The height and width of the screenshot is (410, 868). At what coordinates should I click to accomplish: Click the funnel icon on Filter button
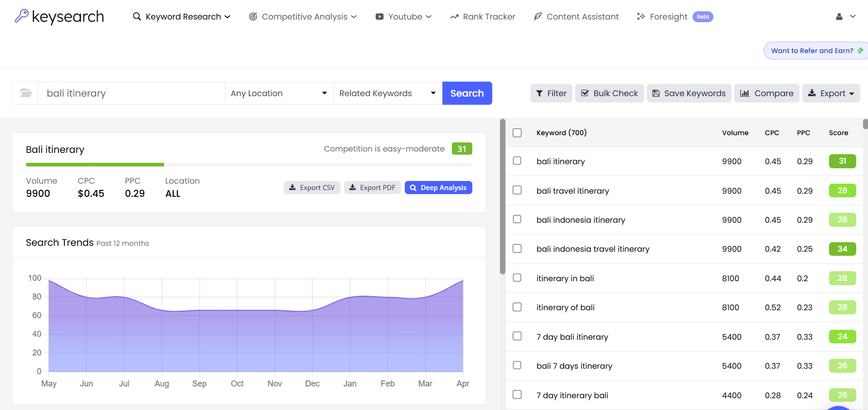pos(539,93)
